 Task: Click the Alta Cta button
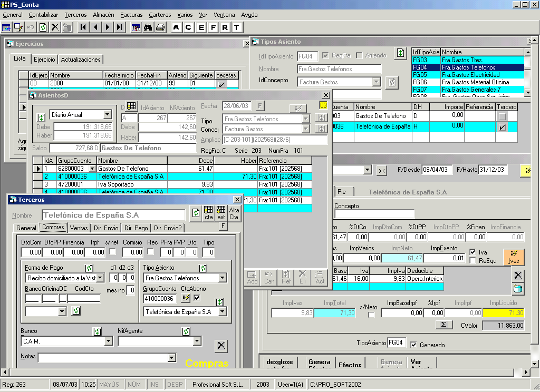[234, 213]
